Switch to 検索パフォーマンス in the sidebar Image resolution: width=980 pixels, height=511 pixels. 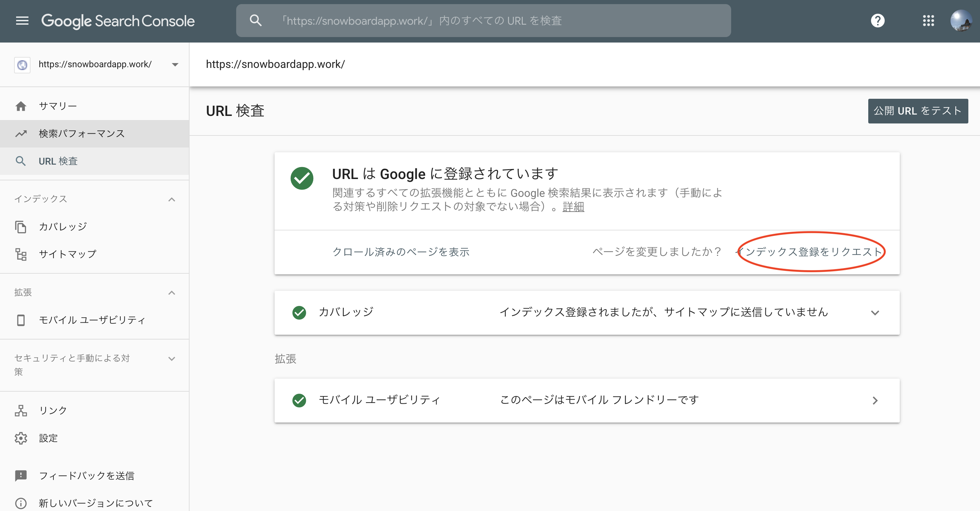point(81,133)
